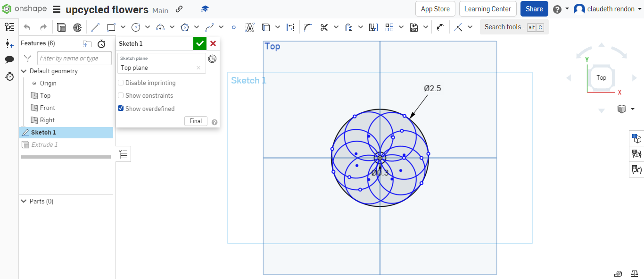Open claudeth rendon user menu
Viewport: 644px width, 279px height.
coord(607,9)
